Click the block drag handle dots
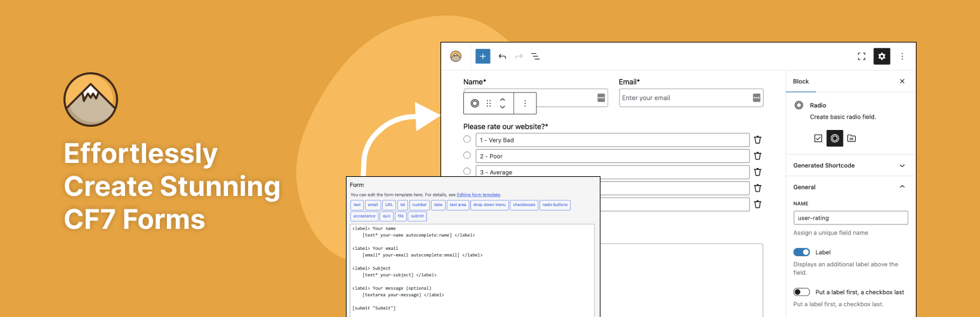Image resolution: width=980 pixels, height=317 pixels. pos(489,103)
